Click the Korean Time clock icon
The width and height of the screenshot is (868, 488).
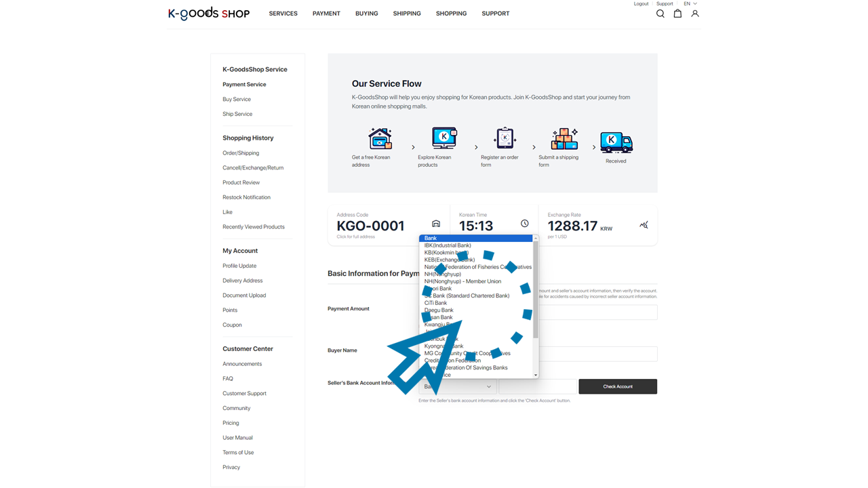point(524,224)
